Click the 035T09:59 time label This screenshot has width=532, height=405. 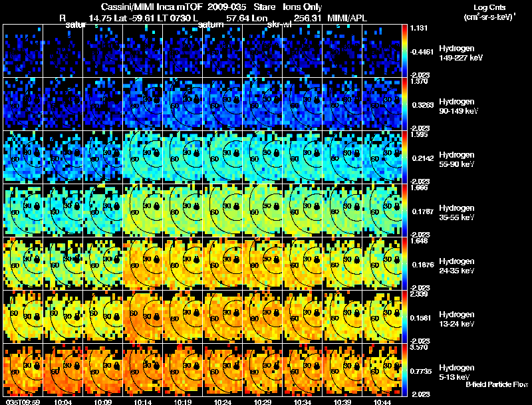point(23,402)
